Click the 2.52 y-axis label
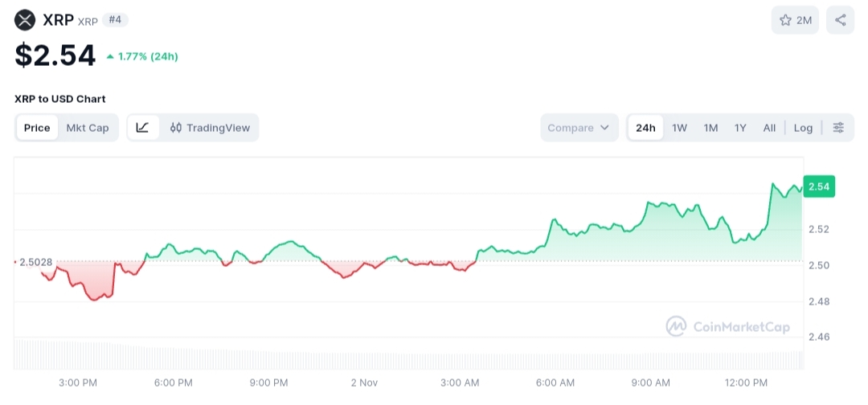Screen dimensions: 868x405 pyautogui.click(x=818, y=229)
